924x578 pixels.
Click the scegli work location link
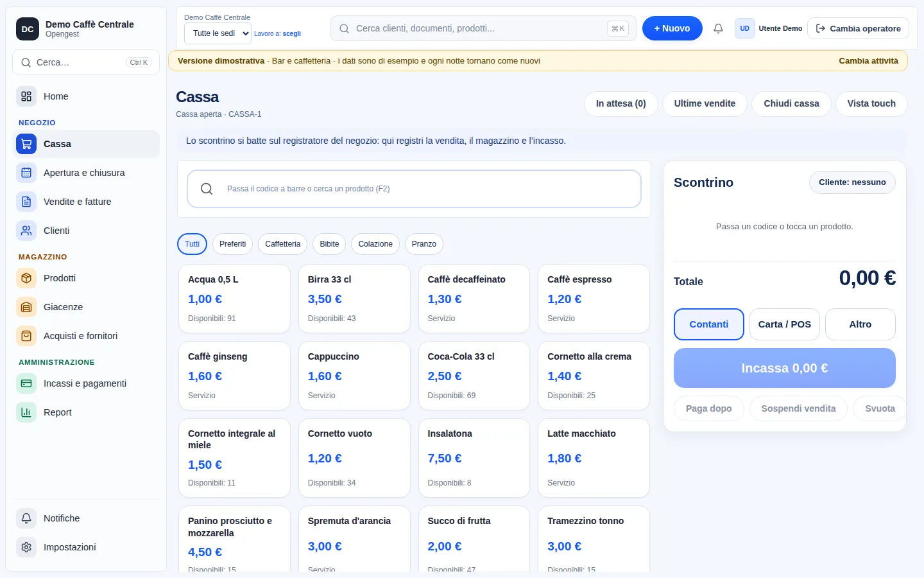pyautogui.click(x=291, y=33)
